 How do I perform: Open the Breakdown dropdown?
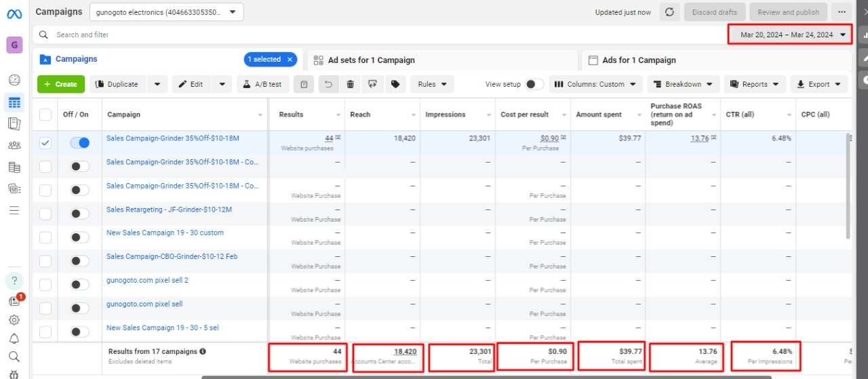[x=684, y=84]
